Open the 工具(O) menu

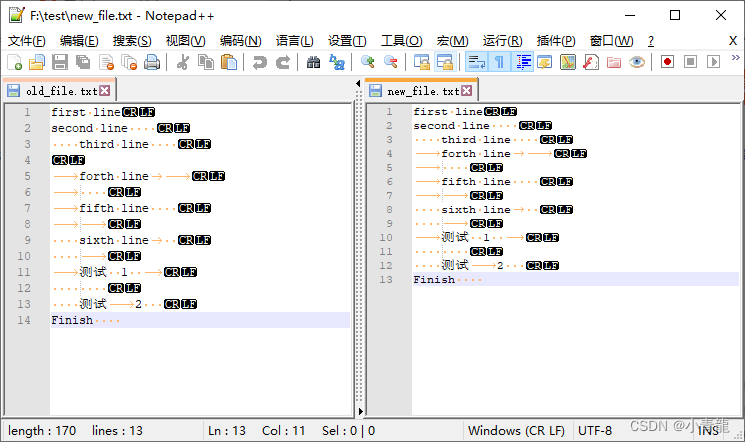pyautogui.click(x=401, y=41)
